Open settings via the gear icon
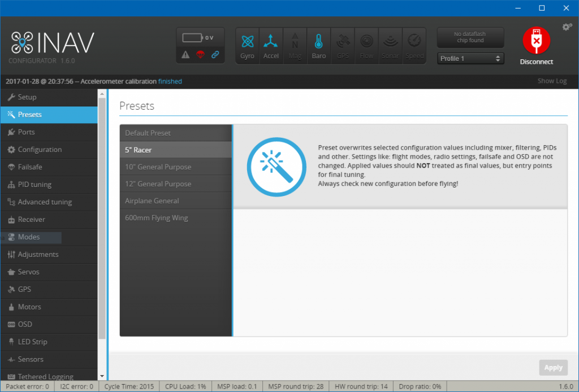This screenshot has width=579, height=392. (x=567, y=27)
